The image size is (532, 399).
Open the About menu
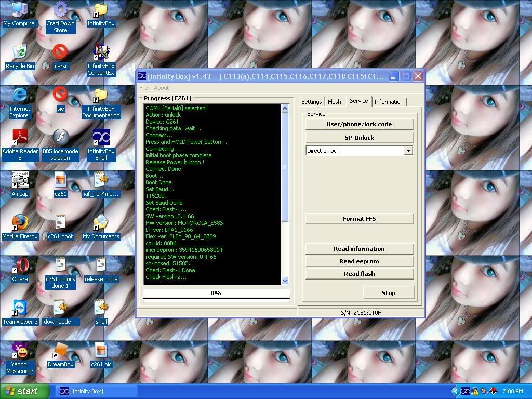(161, 88)
